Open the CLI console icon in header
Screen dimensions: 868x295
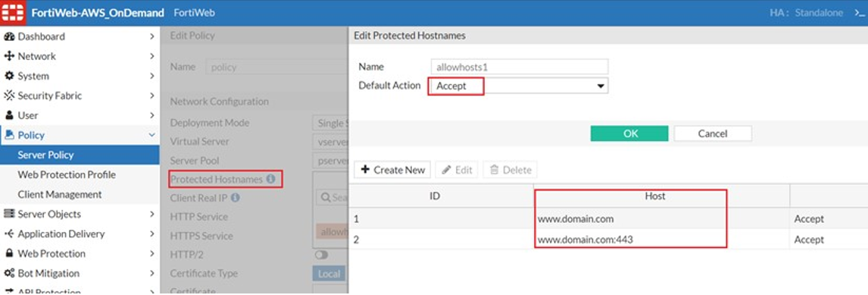coord(859,13)
